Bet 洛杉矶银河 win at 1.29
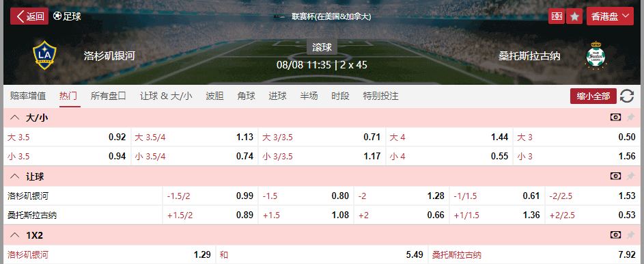Screen dimensions: 644x264 109,255
